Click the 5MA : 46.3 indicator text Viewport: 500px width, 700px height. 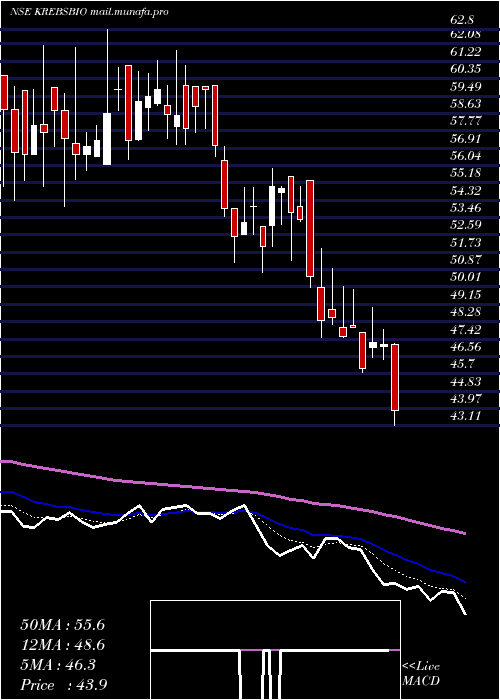(x=58, y=666)
